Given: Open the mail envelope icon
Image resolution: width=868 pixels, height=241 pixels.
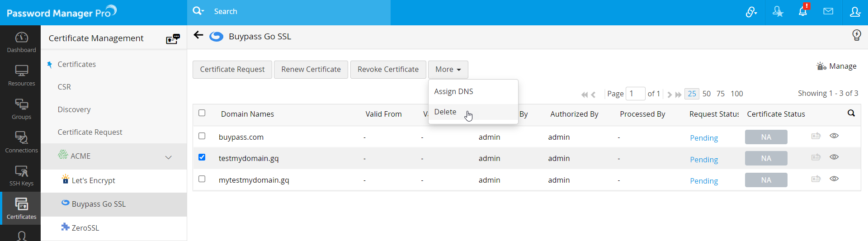Looking at the screenshot, I should (x=828, y=11).
